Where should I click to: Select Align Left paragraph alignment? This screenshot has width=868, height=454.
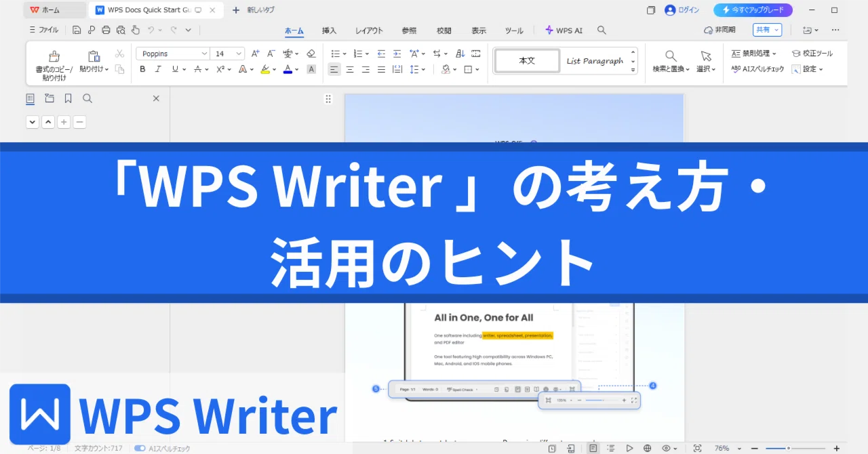pyautogui.click(x=334, y=69)
